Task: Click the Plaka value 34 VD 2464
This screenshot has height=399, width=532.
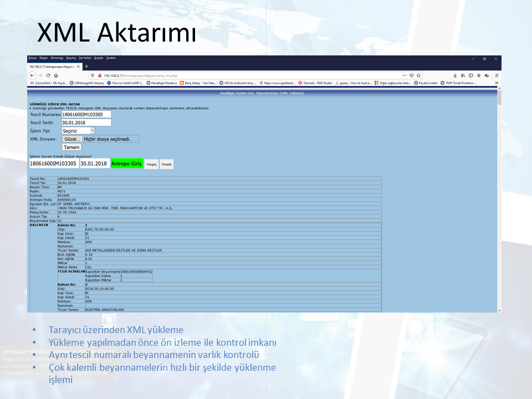Action: click(x=67, y=212)
